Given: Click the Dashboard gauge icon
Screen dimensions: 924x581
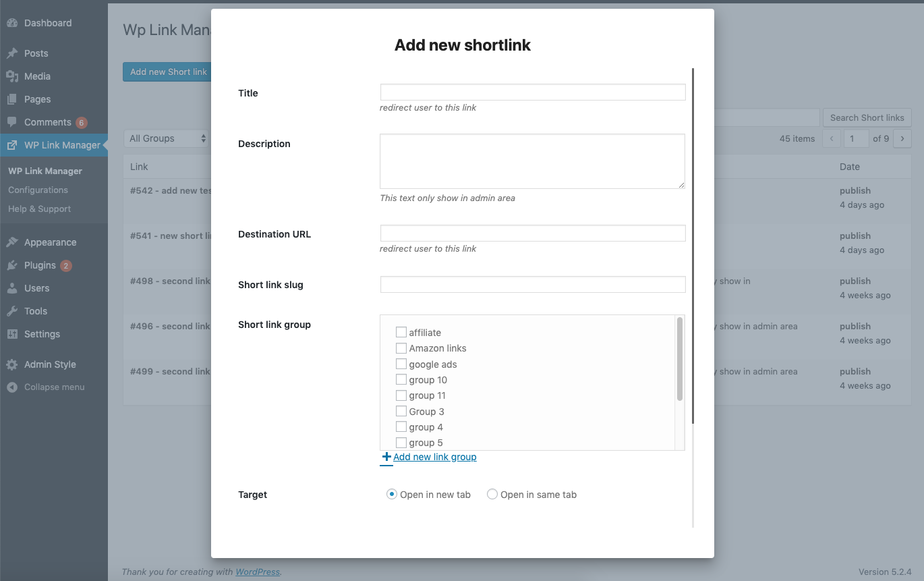Looking at the screenshot, I should pos(12,23).
